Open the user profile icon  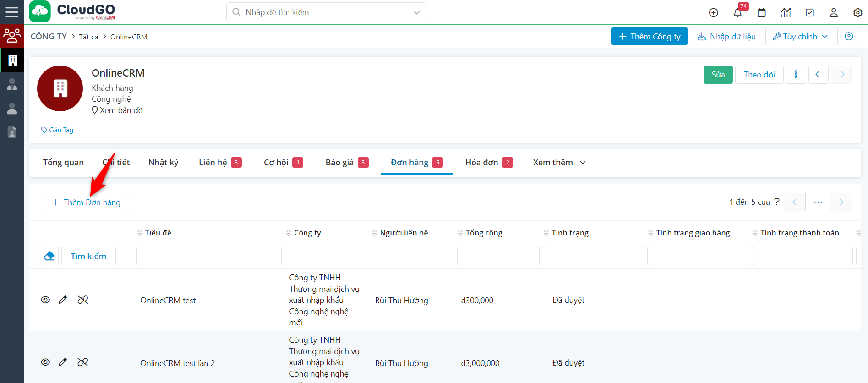tap(834, 13)
